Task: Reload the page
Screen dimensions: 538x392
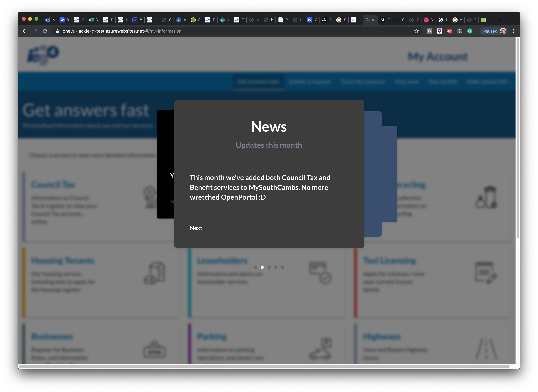Action: [x=45, y=31]
